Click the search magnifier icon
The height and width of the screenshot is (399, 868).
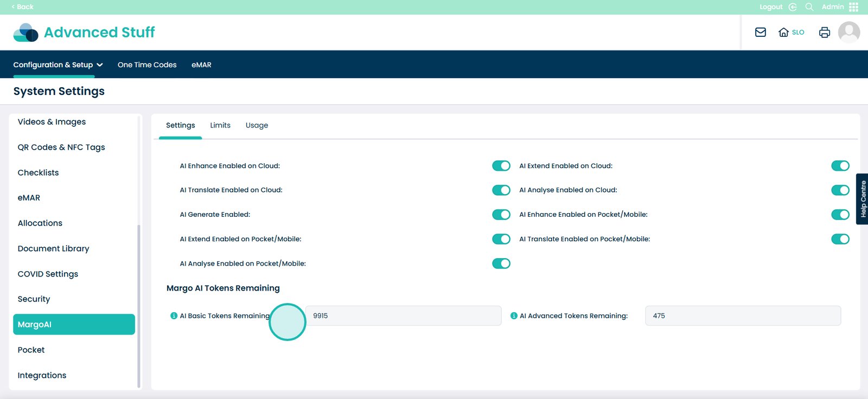click(809, 7)
